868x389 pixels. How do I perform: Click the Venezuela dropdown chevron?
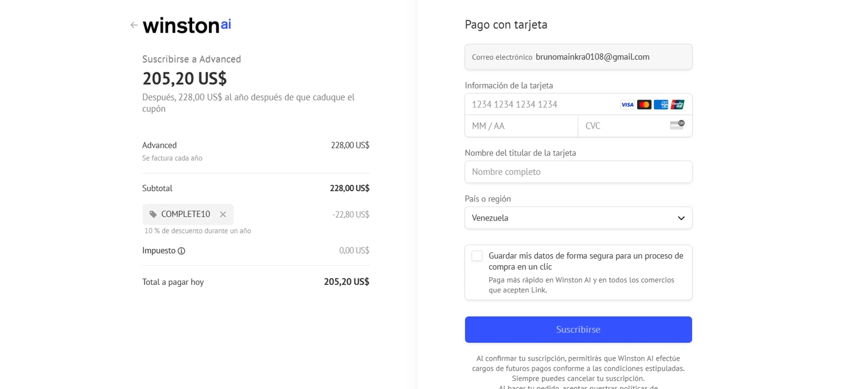point(681,218)
